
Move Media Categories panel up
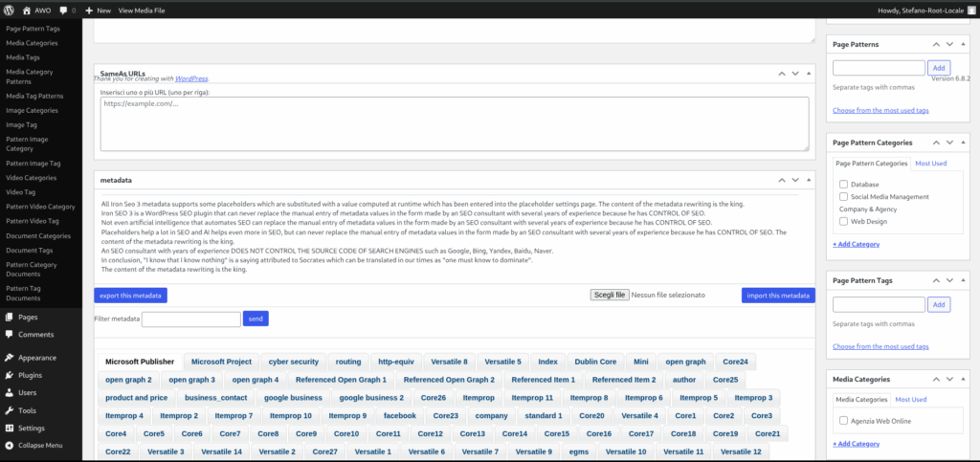(x=936, y=379)
